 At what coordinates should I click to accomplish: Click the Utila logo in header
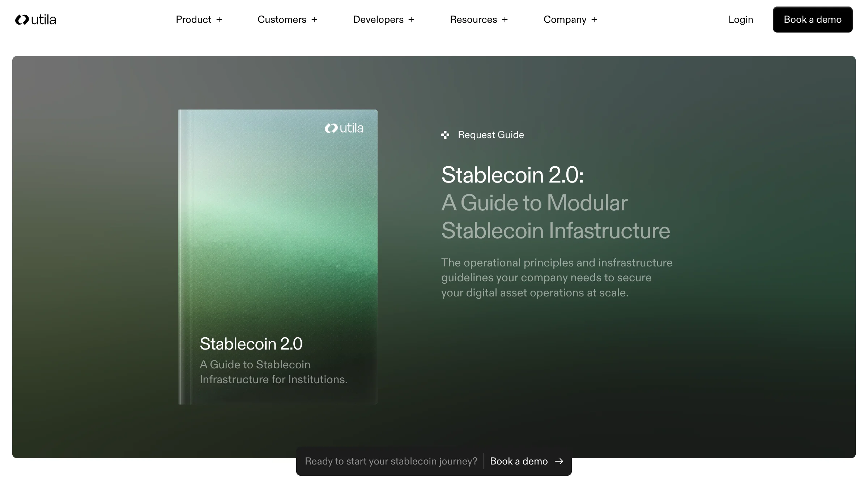pyautogui.click(x=35, y=20)
